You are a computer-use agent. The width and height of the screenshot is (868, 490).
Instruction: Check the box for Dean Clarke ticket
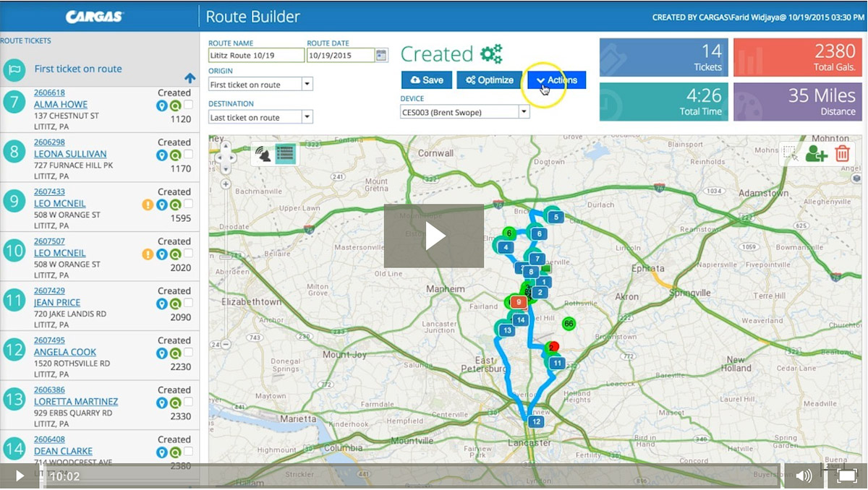tap(188, 452)
